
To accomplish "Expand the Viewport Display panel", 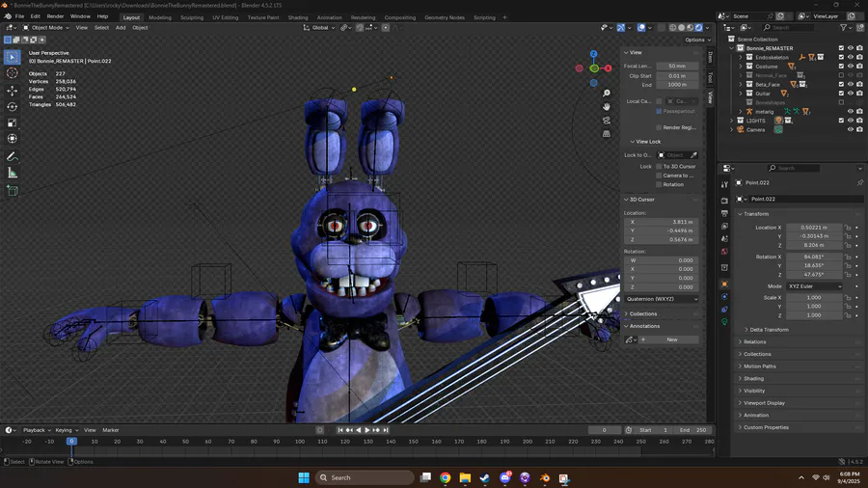I will pyautogui.click(x=765, y=403).
